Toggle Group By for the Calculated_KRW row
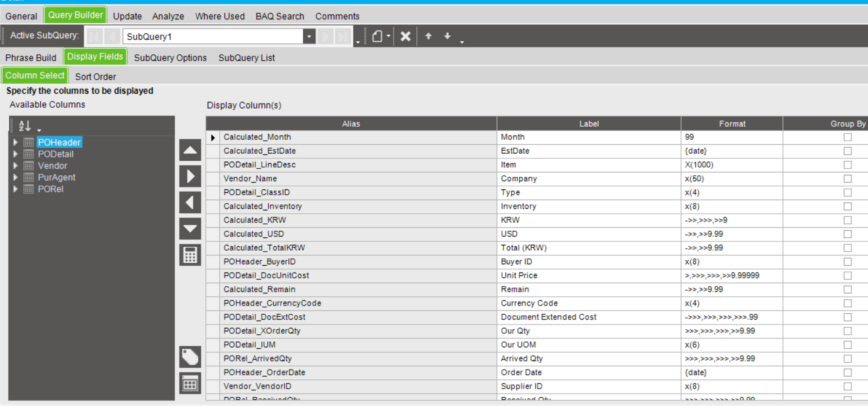Screen dimensions: 868x406 [x=848, y=220]
